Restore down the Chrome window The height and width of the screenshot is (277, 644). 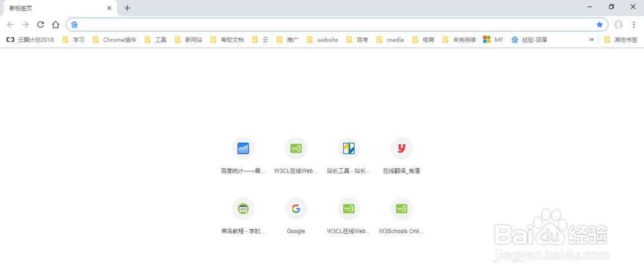click(611, 6)
